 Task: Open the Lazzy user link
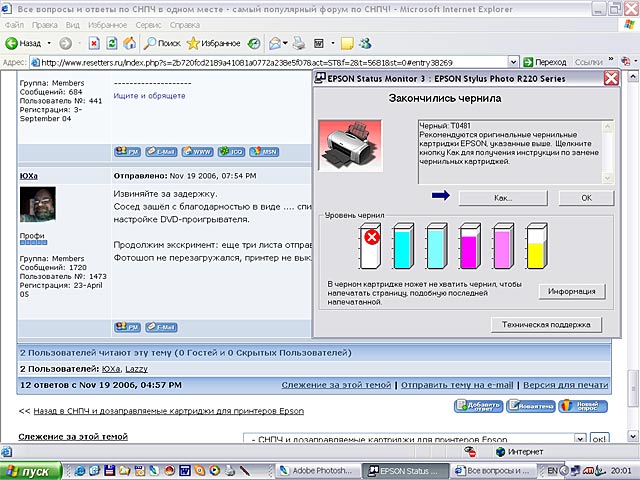[x=136, y=369]
